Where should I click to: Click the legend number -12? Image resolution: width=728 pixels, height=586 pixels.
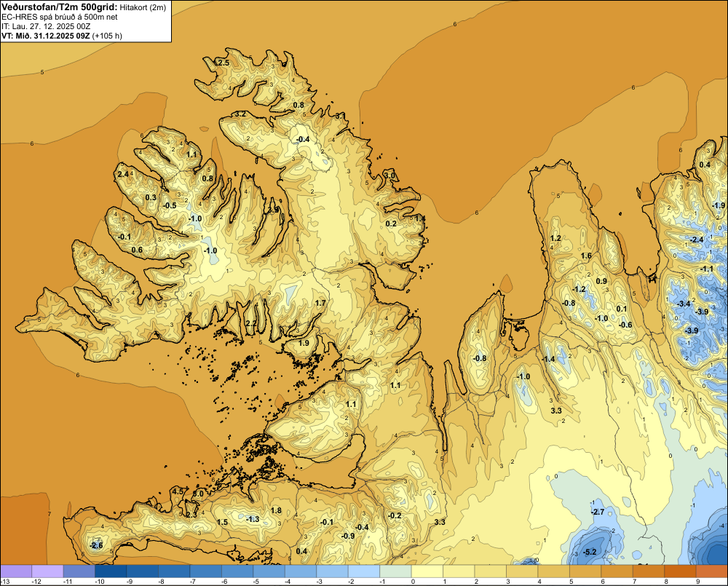(36, 582)
